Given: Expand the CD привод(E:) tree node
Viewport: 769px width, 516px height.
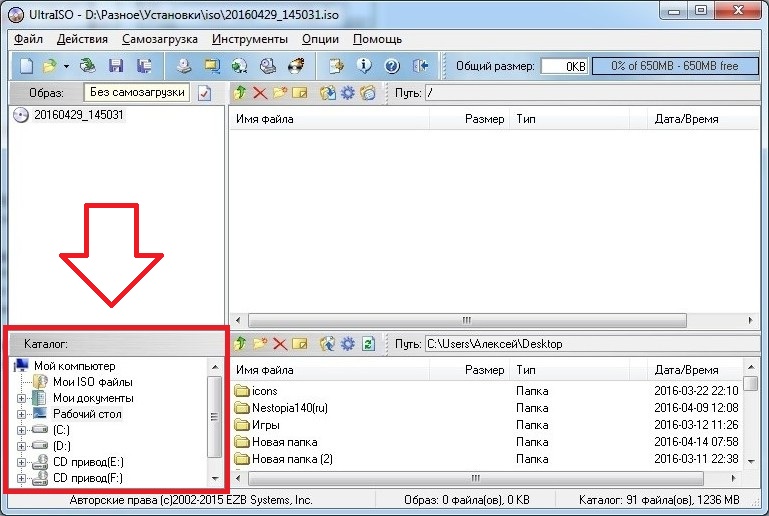Looking at the screenshot, I should 22,462.
